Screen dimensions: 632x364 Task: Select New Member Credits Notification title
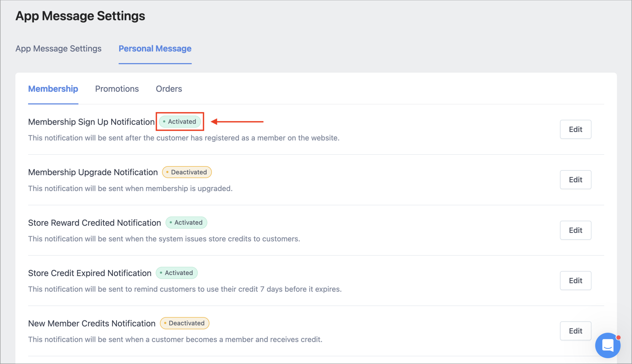tap(92, 324)
